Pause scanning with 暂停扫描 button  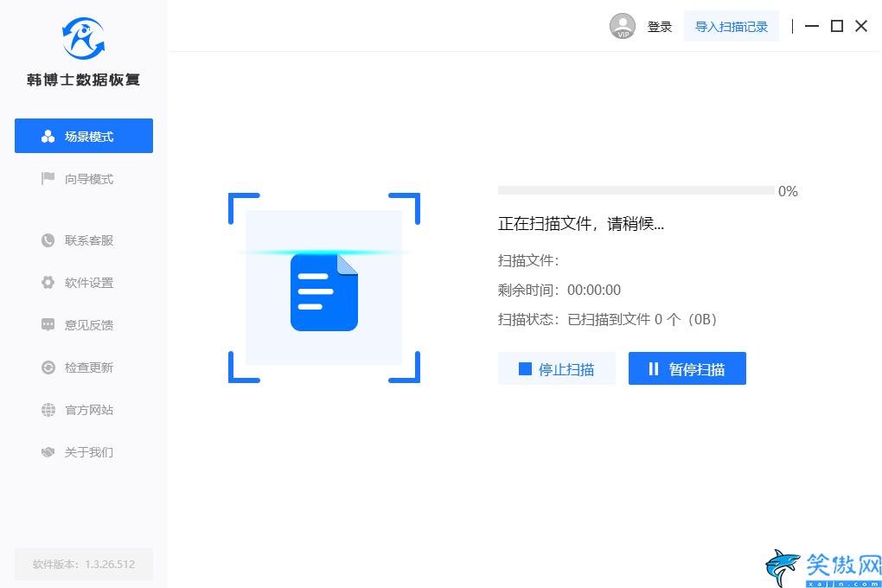pos(687,368)
